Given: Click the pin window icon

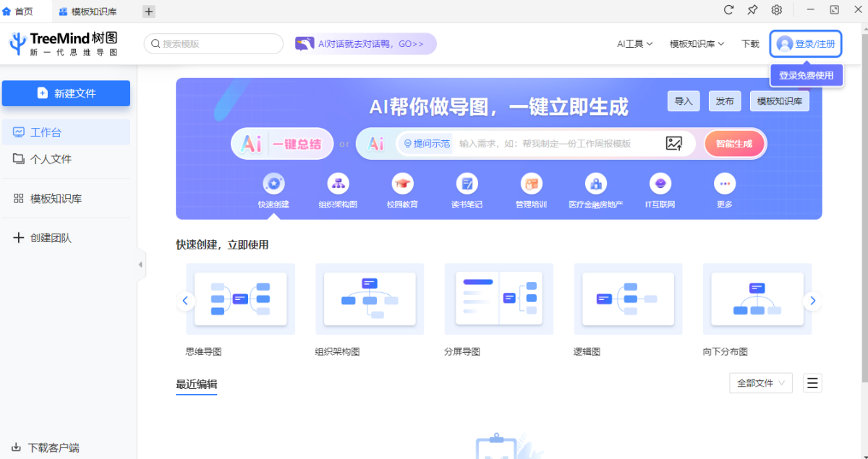Looking at the screenshot, I should 752,10.
